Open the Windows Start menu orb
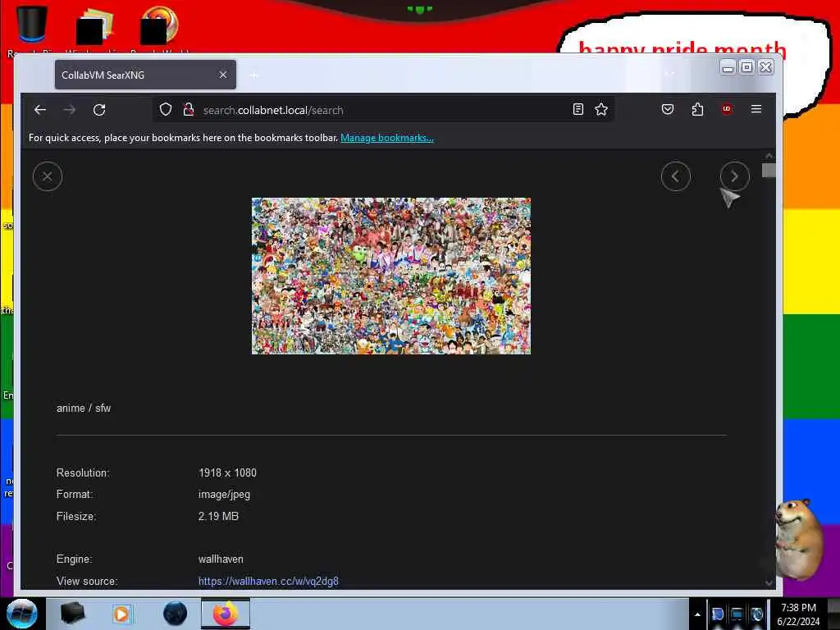This screenshot has height=630, width=840. 22,614
